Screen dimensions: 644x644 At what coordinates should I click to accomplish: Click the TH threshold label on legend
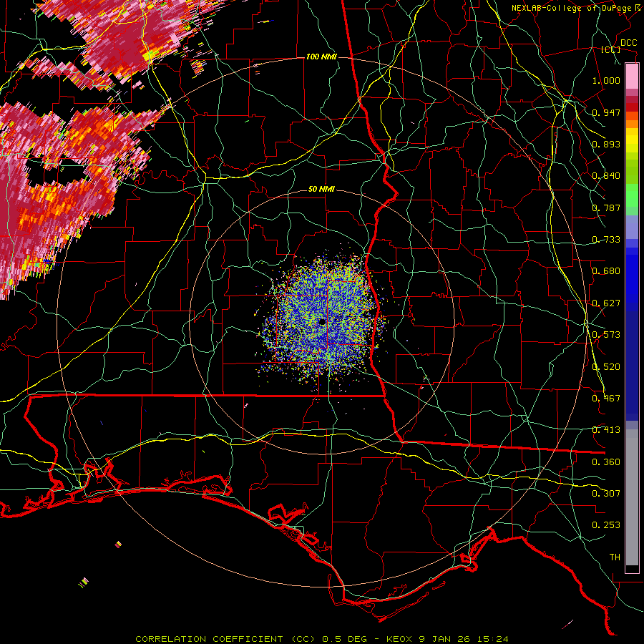tap(615, 557)
